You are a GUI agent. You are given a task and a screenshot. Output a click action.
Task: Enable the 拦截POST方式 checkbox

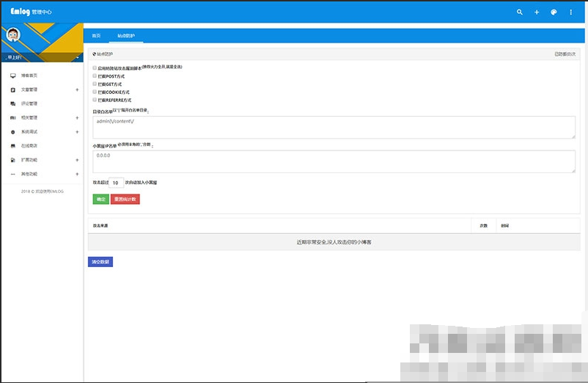click(95, 76)
